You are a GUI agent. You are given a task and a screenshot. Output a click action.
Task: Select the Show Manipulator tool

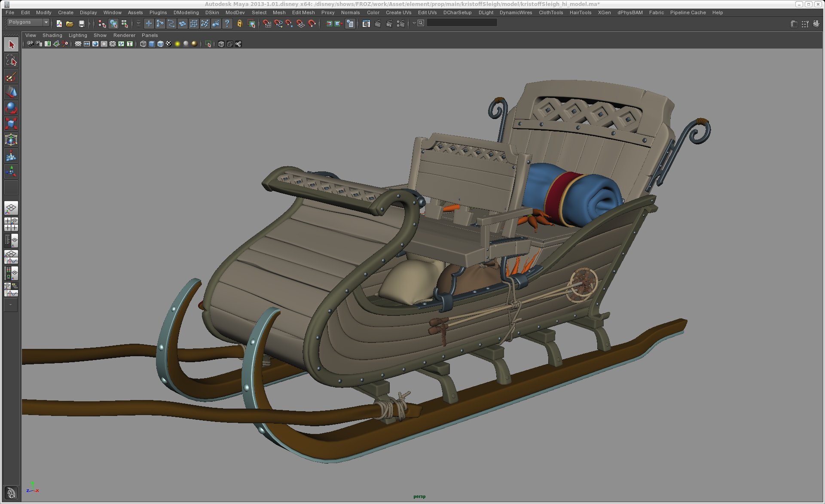point(11,172)
